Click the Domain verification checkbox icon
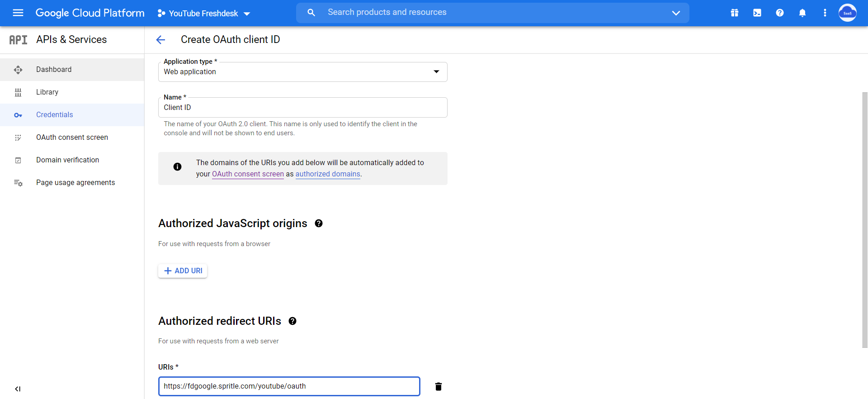The image size is (868, 399). pyautogui.click(x=18, y=160)
